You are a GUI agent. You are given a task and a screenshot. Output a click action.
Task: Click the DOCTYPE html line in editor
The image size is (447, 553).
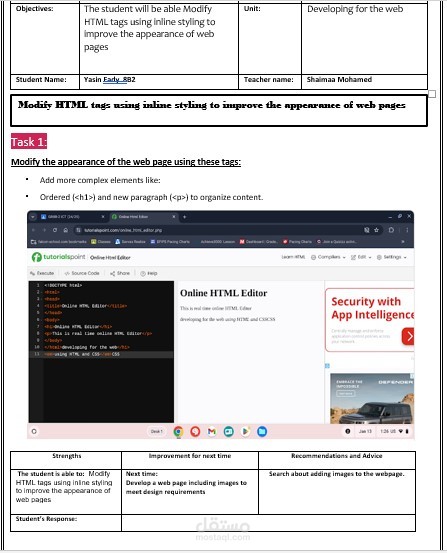click(x=63, y=285)
